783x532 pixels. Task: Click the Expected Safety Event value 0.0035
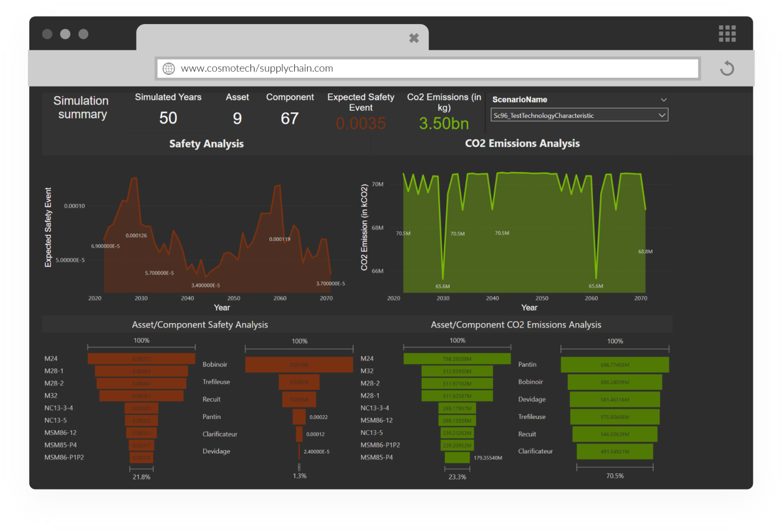361,123
